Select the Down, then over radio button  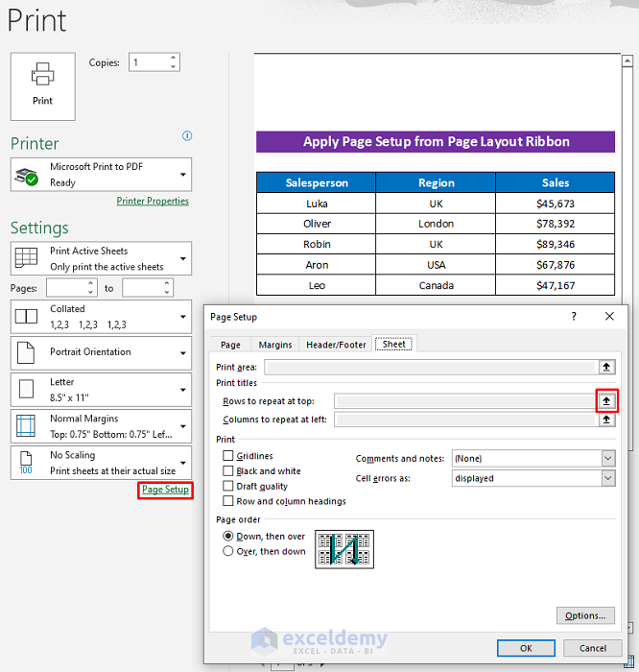tap(228, 536)
